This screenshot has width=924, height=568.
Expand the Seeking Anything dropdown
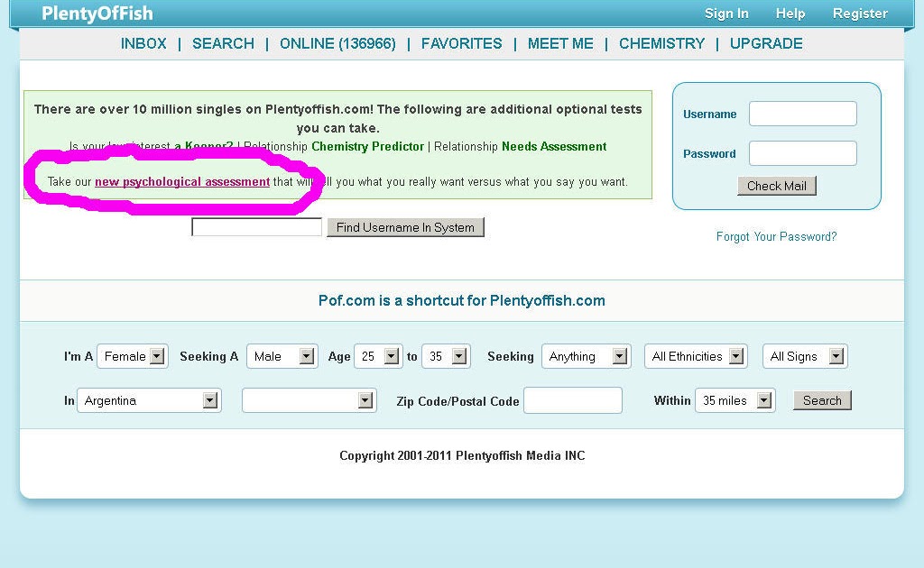coord(587,356)
